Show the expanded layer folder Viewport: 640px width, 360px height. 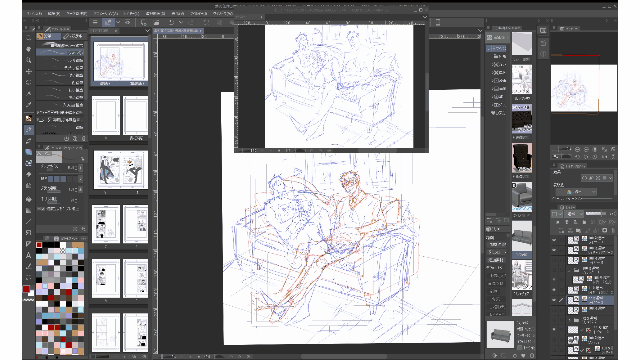[x=554, y=270]
